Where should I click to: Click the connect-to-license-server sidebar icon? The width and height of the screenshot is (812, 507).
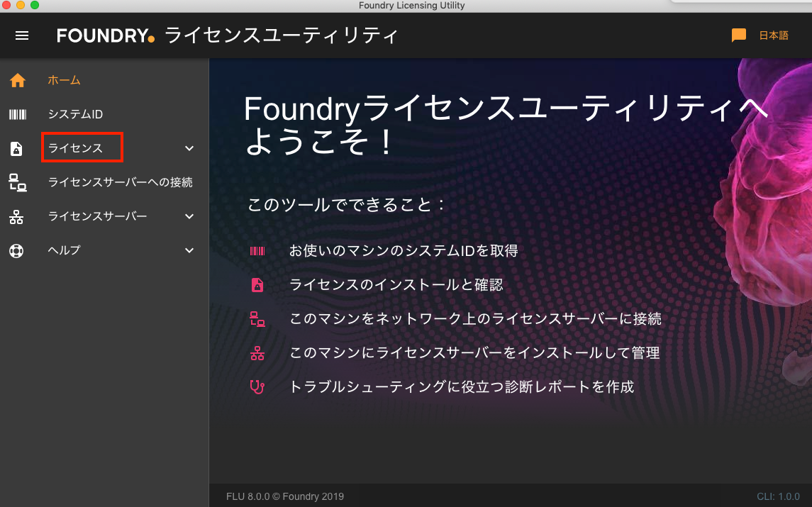[18, 183]
